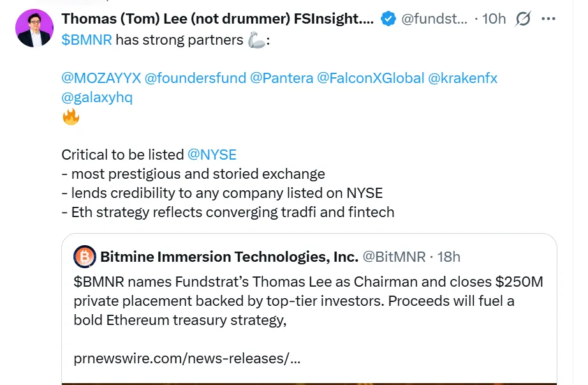Click the @fundst... username handle
The image size is (588, 385).
coord(434,19)
